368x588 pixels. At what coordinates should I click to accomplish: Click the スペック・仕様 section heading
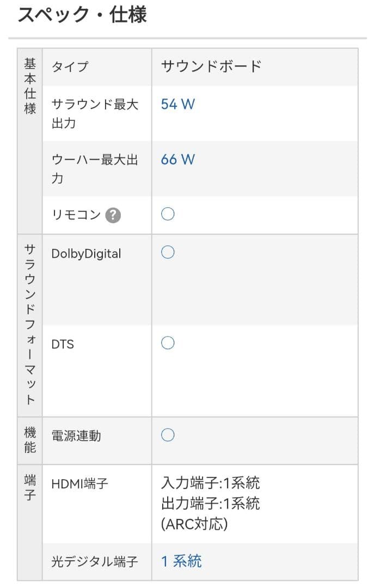pyautogui.click(x=82, y=15)
